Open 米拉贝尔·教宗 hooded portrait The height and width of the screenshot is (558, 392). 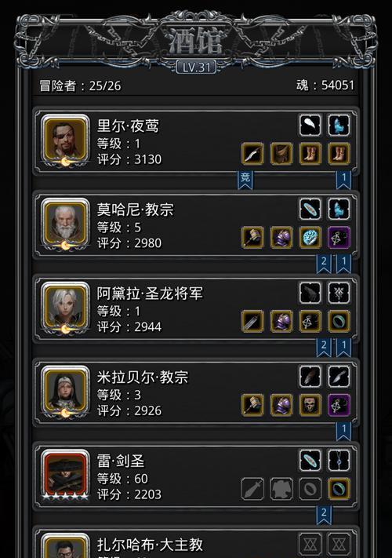pos(65,391)
